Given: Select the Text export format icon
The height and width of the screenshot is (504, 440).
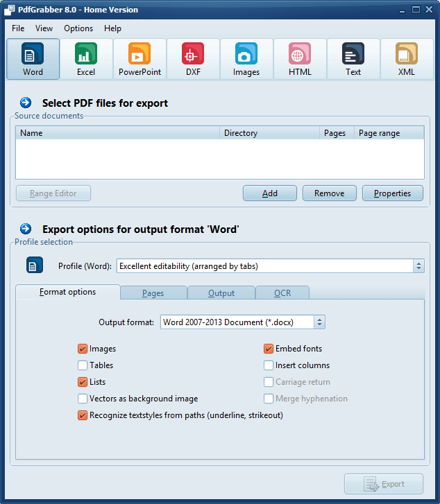Looking at the screenshot, I should pos(353,59).
